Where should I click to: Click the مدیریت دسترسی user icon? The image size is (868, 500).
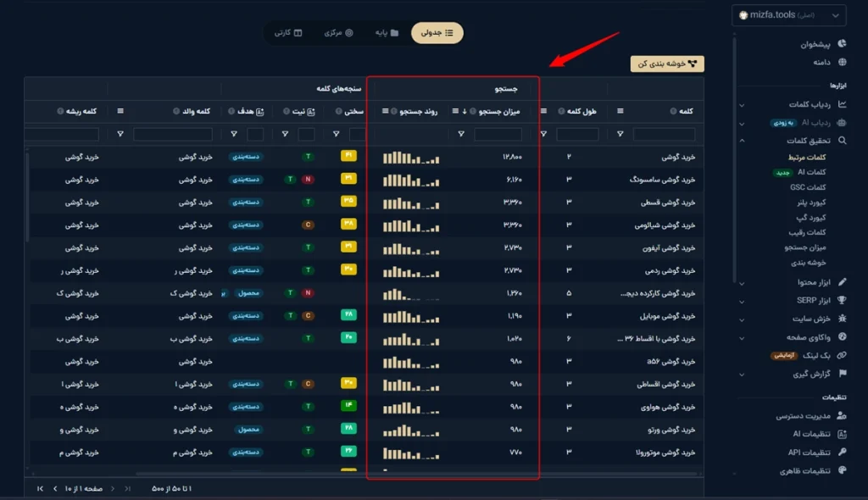tap(842, 415)
